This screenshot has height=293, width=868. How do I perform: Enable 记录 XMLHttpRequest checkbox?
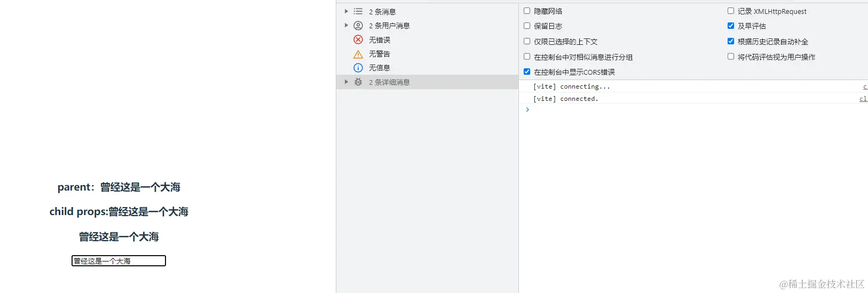click(x=731, y=11)
